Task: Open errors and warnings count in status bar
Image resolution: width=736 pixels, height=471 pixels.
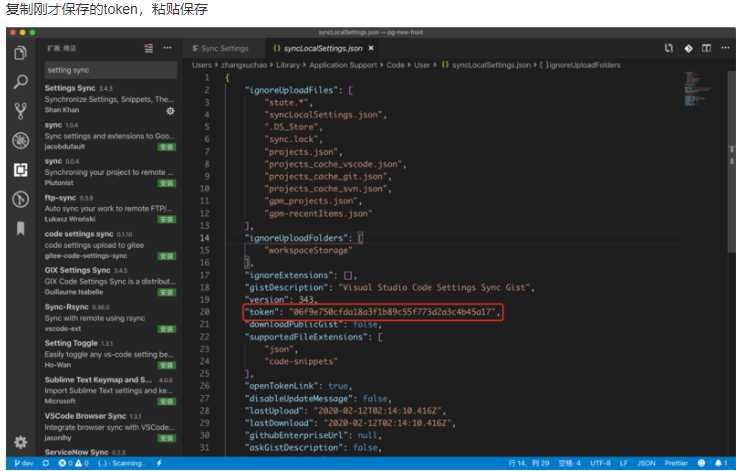Action: [x=73, y=463]
